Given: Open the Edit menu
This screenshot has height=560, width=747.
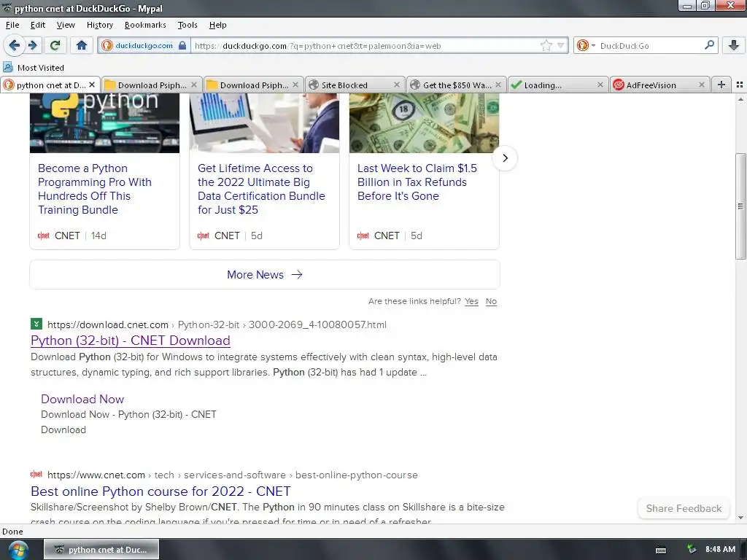Looking at the screenshot, I should point(38,25).
